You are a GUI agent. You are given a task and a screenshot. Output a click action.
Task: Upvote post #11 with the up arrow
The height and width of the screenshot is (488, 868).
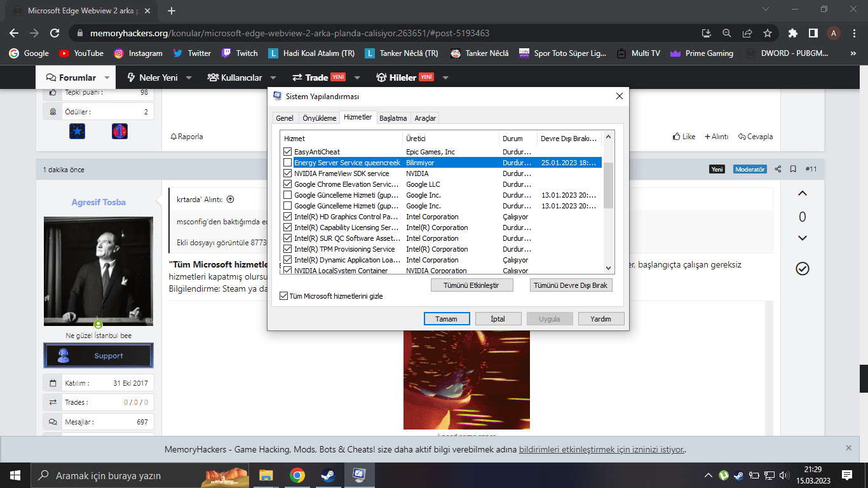(803, 194)
